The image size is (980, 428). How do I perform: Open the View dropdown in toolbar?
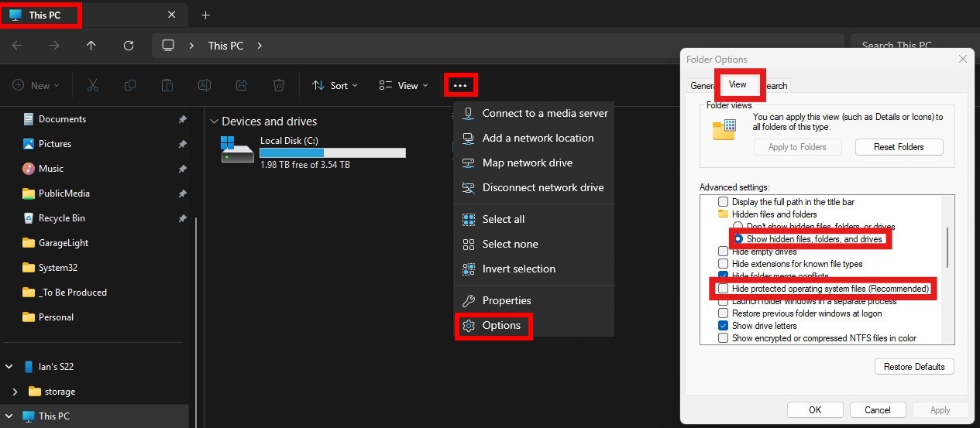403,86
